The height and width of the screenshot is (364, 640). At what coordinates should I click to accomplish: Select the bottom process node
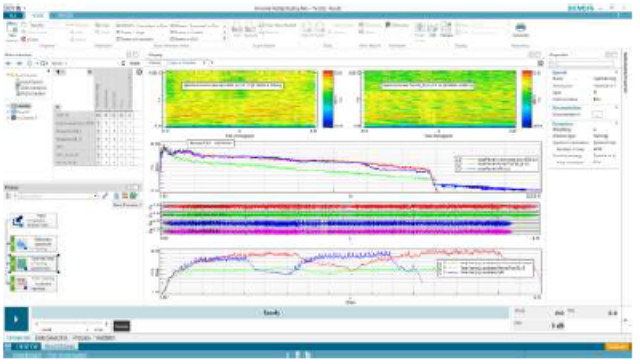33,283
